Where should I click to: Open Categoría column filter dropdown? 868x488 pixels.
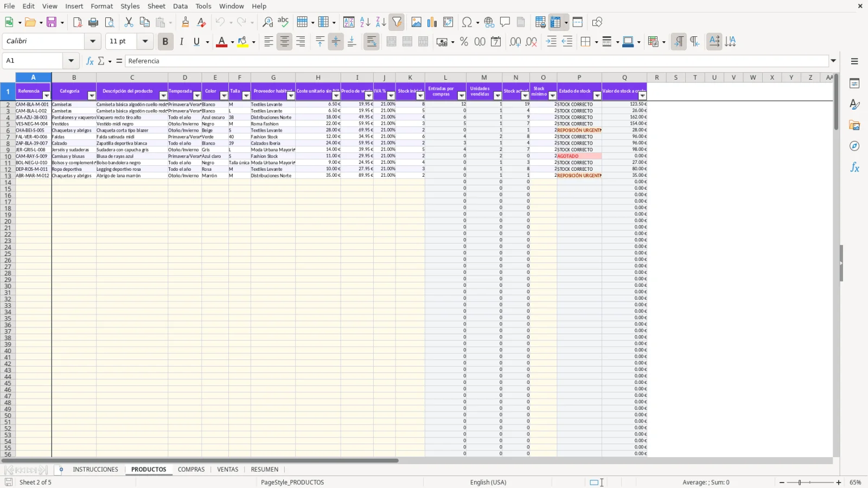pyautogui.click(x=92, y=96)
